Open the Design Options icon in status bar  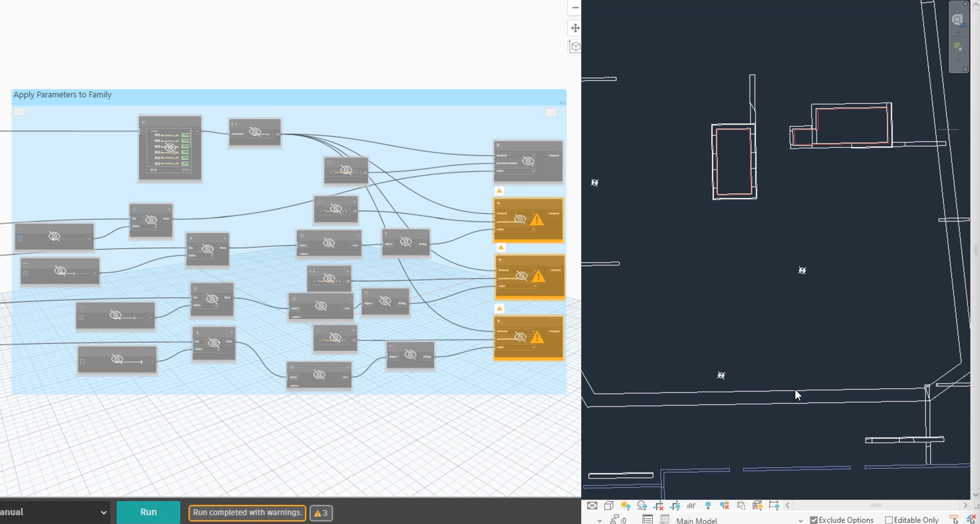[x=647, y=519]
